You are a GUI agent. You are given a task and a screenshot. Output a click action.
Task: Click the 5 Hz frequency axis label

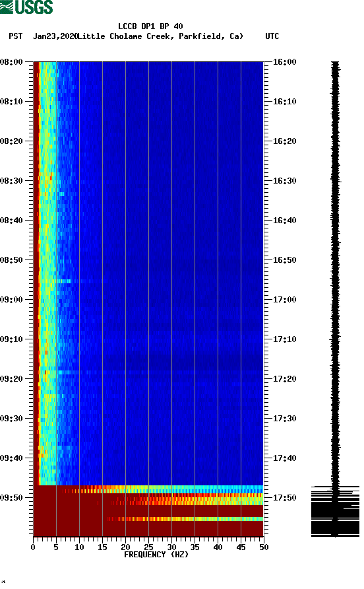56,547
